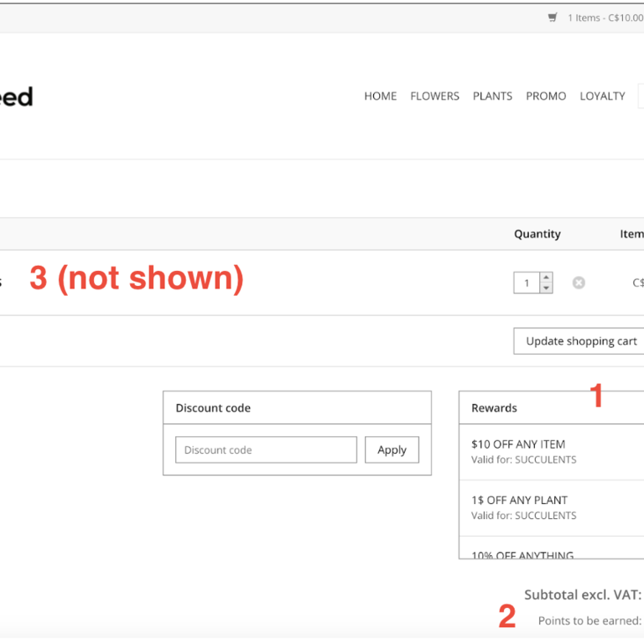
Task: Pick the 10% OFF ANYTHING reward
Action: point(522,555)
